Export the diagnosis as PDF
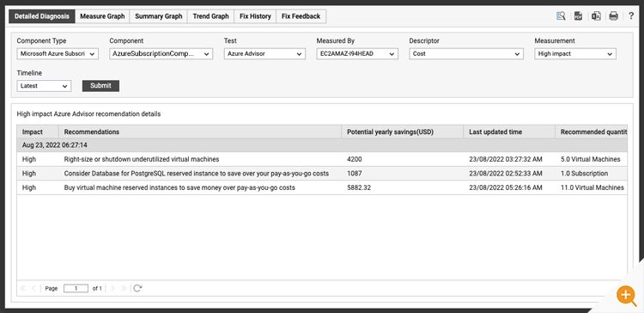The image size is (644, 313). [578, 16]
